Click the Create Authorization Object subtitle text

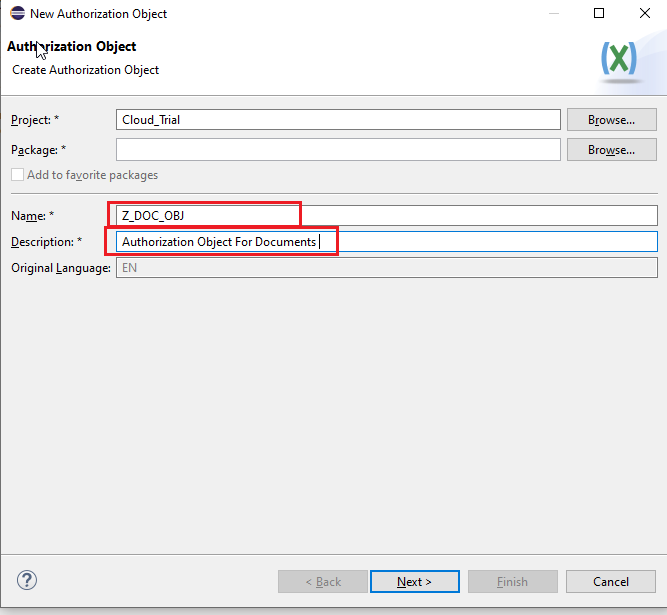point(85,70)
